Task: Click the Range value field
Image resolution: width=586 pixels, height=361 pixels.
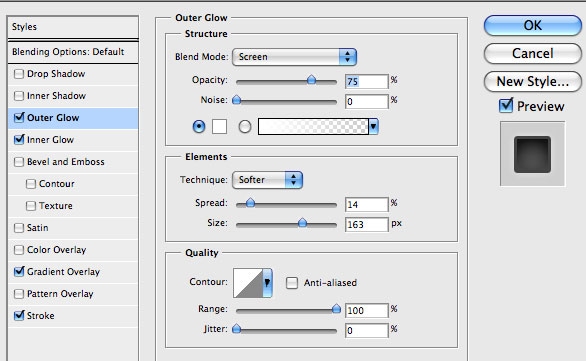Action: click(x=367, y=310)
